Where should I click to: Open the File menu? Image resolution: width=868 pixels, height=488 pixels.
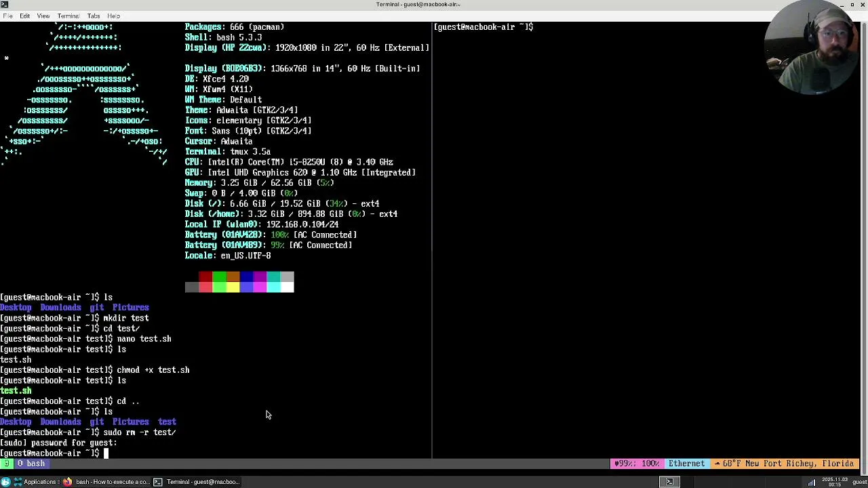7,16
